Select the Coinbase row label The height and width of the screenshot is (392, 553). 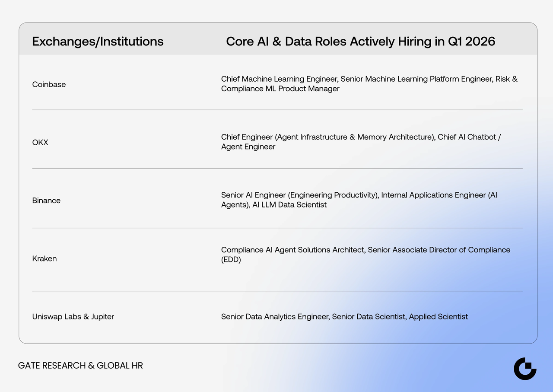pos(49,84)
